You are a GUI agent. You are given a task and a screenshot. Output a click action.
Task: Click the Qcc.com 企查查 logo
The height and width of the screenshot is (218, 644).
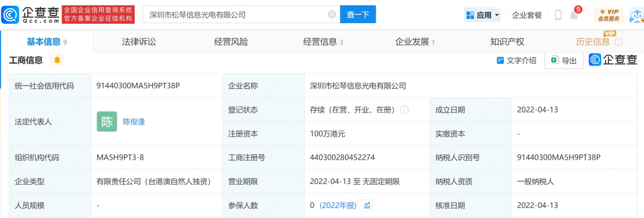(x=30, y=15)
